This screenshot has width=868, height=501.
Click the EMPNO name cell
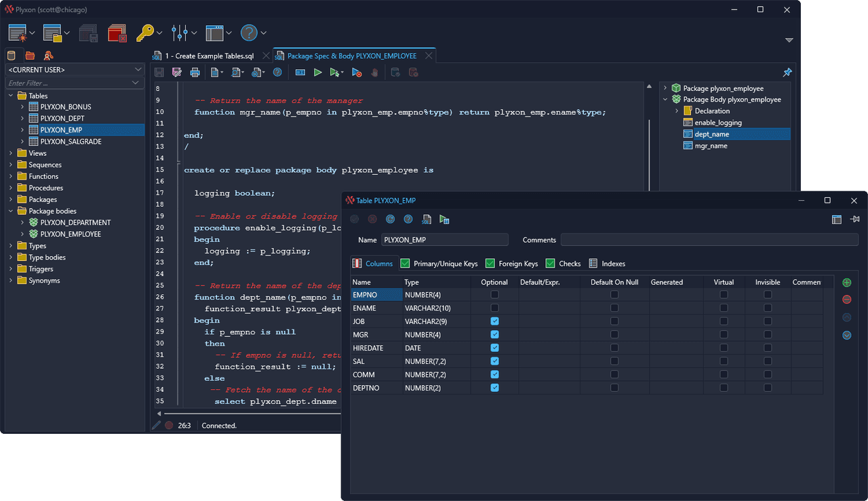[x=376, y=295]
